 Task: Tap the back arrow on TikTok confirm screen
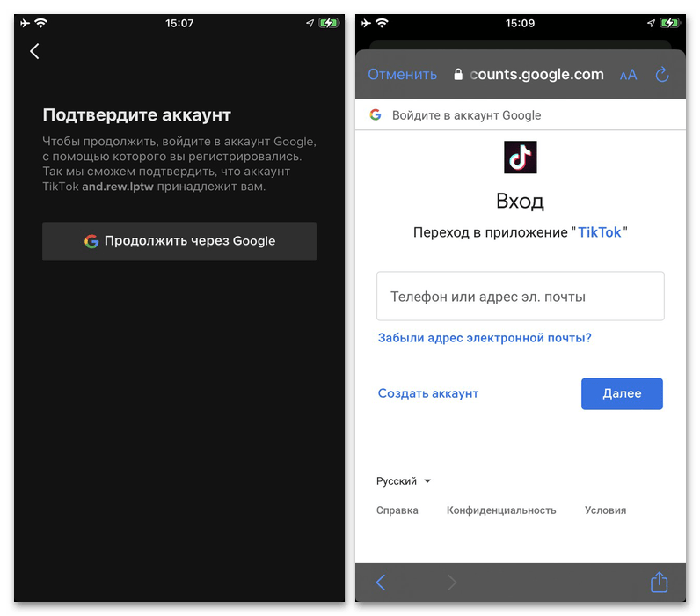pos(34,51)
